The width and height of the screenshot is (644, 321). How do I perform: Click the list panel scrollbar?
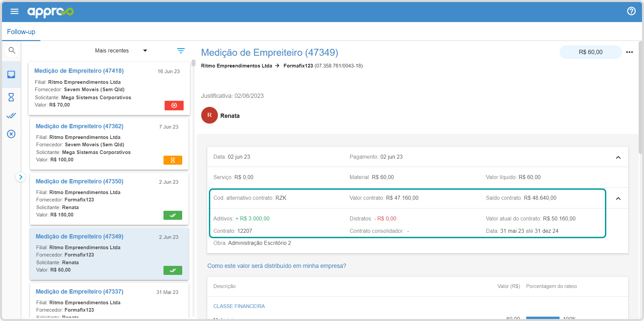click(194, 63)
